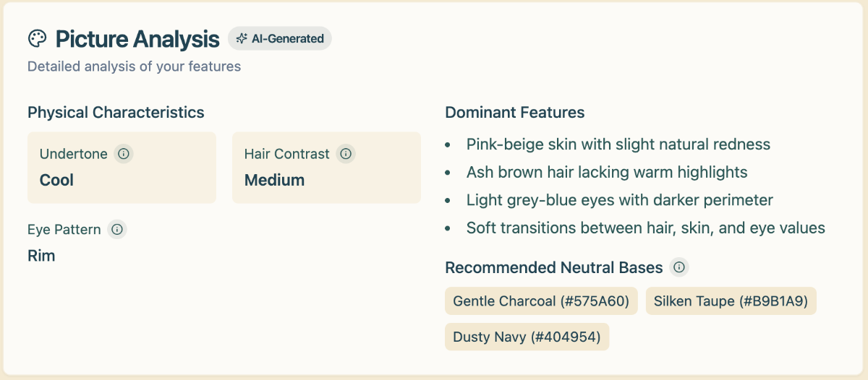The width and height of the screenshot is (868, 380).
Task: Show info for Hair Contrast
Action: tap(346, 154)
